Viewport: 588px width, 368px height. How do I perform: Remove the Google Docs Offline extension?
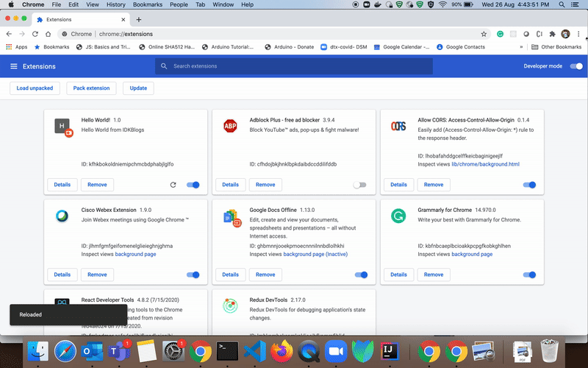coord(265,275)
